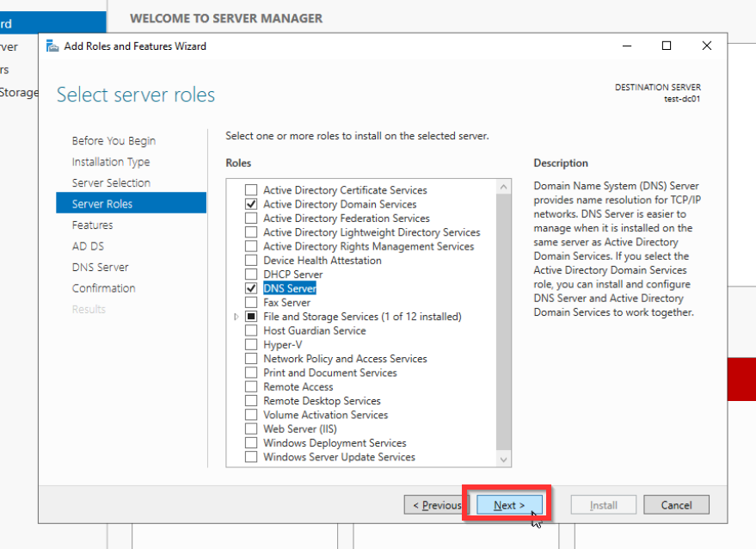This screenshot has height=549, width=756.
Task: Select the Server Roles step
Action: [x=131, y=203]
